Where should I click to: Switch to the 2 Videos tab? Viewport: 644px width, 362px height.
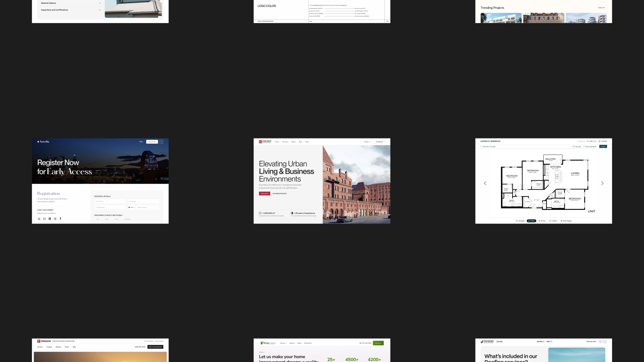point(553,221)
